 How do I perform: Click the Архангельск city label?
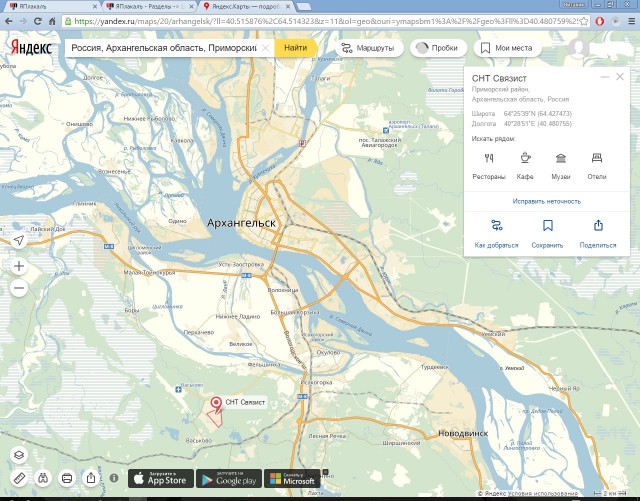click(241, 223)
